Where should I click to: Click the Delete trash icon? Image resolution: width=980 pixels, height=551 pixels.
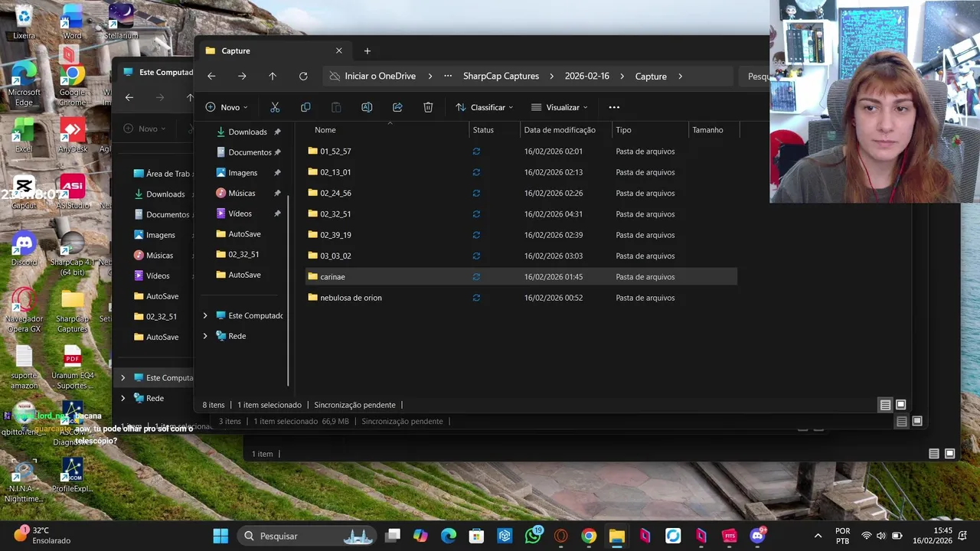point(428,107)
